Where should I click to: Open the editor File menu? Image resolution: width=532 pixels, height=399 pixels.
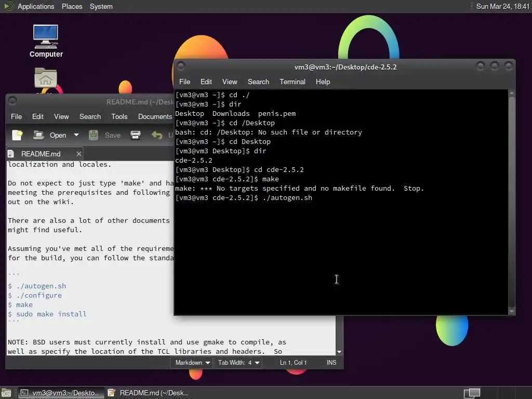[16, 117]
